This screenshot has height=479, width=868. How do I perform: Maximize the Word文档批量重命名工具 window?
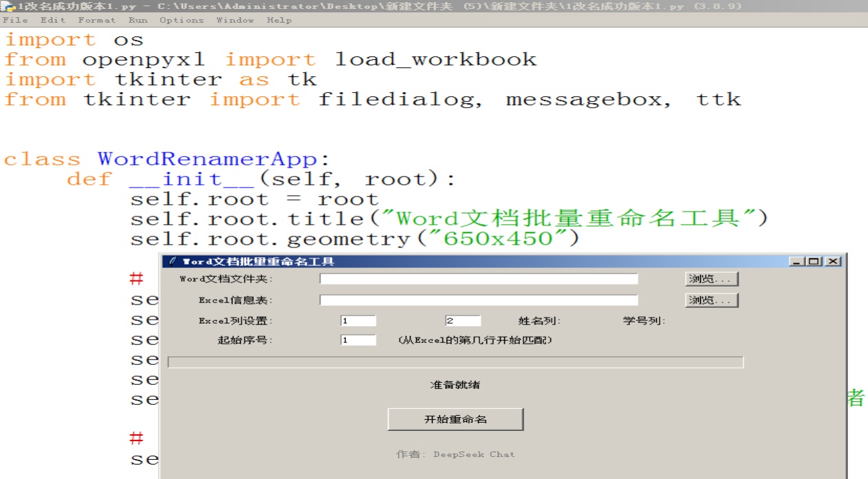click(814, 262)
